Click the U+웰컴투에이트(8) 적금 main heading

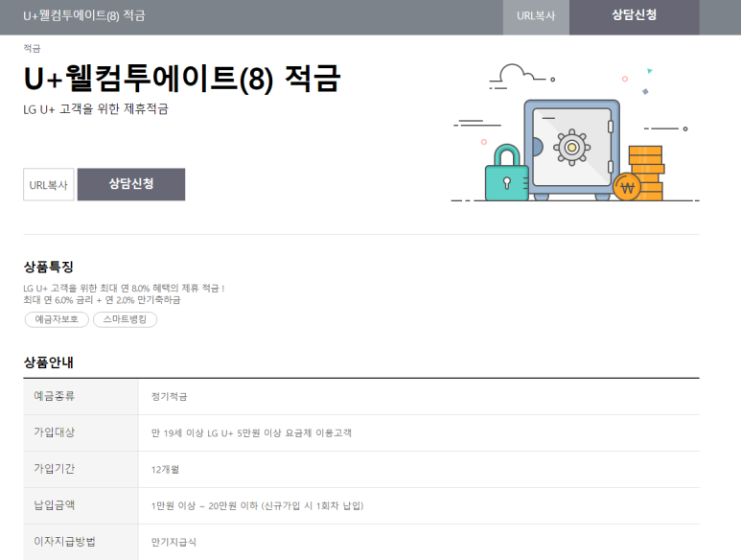coord(182,79)
